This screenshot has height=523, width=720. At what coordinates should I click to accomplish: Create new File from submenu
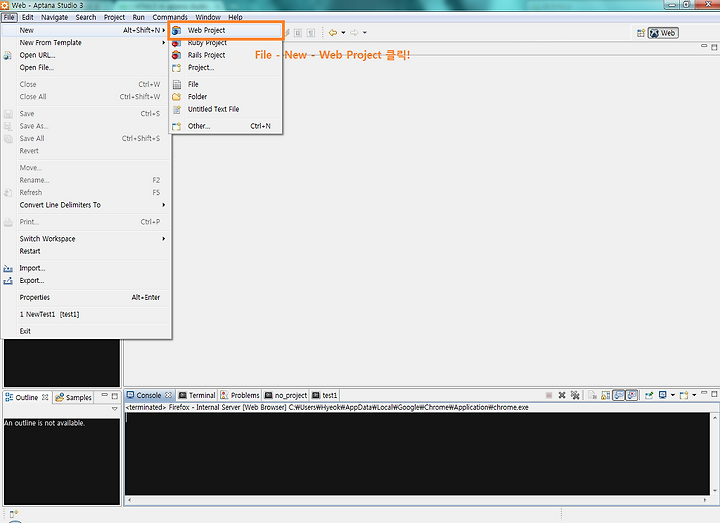click(225, 84)
